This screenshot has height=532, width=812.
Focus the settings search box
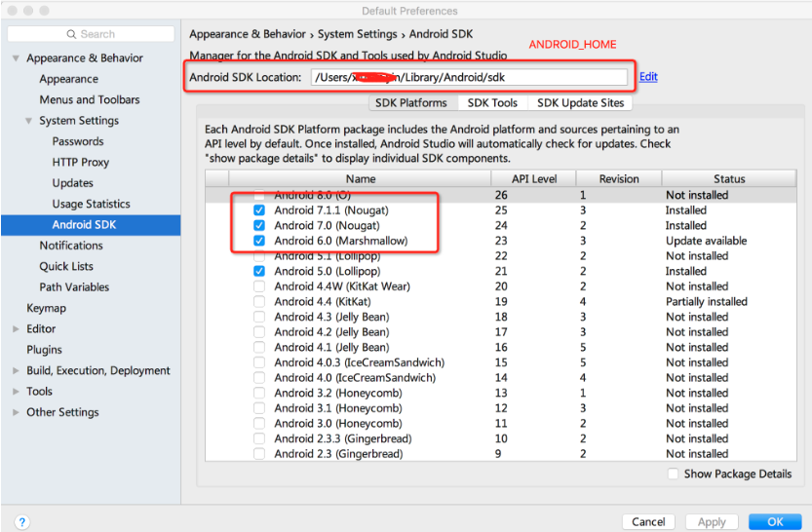tap(97, 34)
